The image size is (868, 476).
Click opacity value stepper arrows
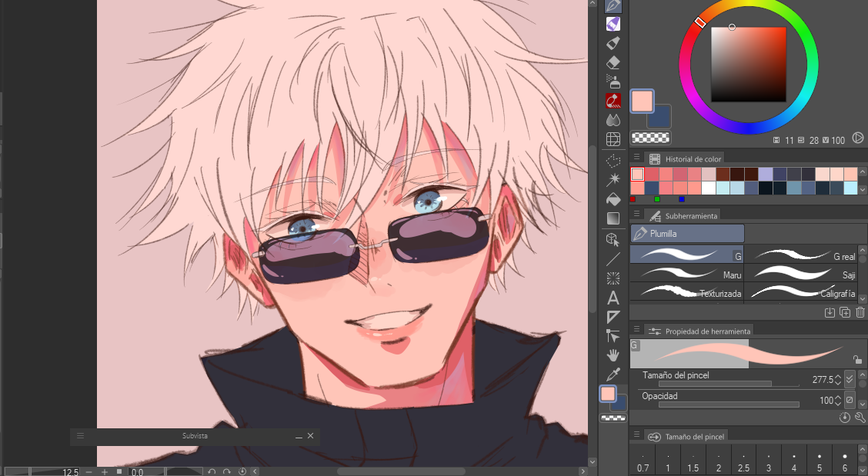(837, 400)
